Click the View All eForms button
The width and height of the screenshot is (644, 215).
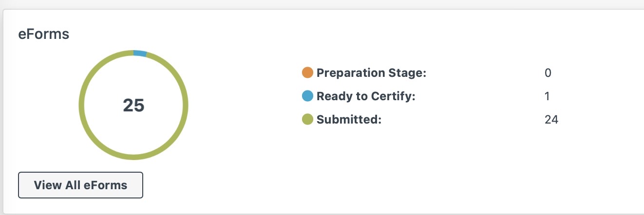point(80,185)
